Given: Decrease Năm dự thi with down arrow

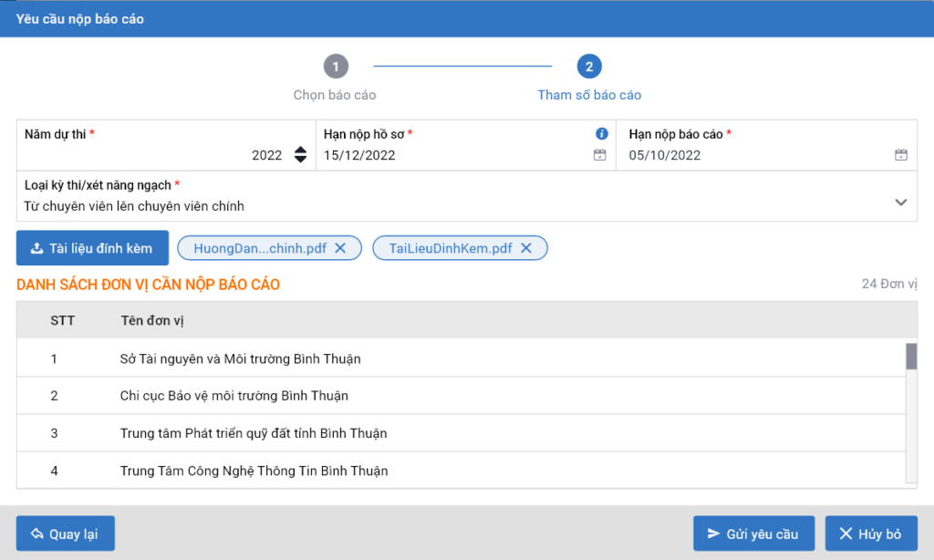Looking at the screenshot, I should tap(300, 160).
